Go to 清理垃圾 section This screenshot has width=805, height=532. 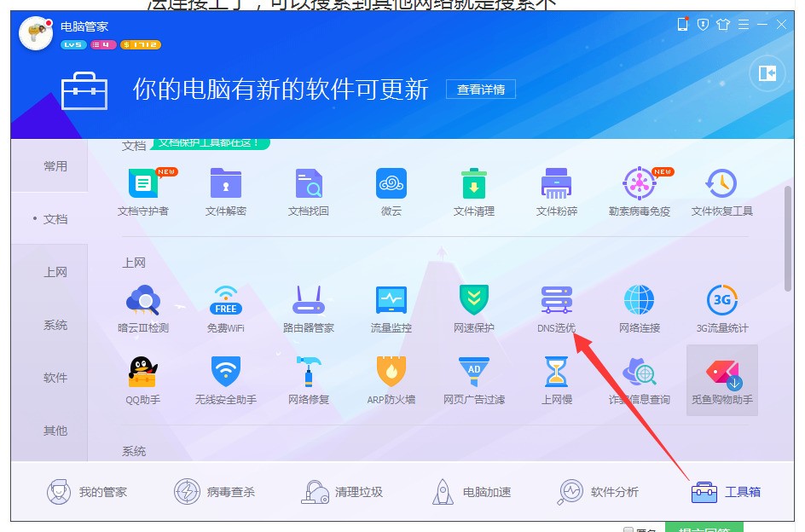342,492
